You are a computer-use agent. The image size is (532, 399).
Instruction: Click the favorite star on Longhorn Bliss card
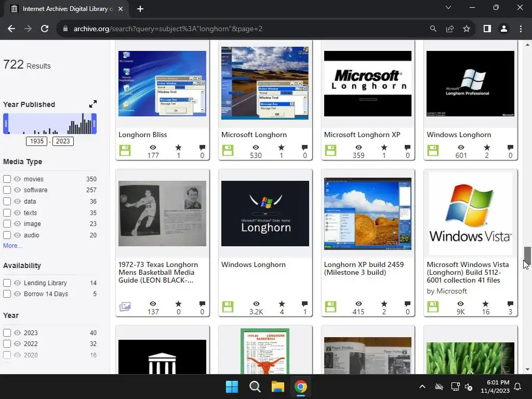(x=179, y=147)
